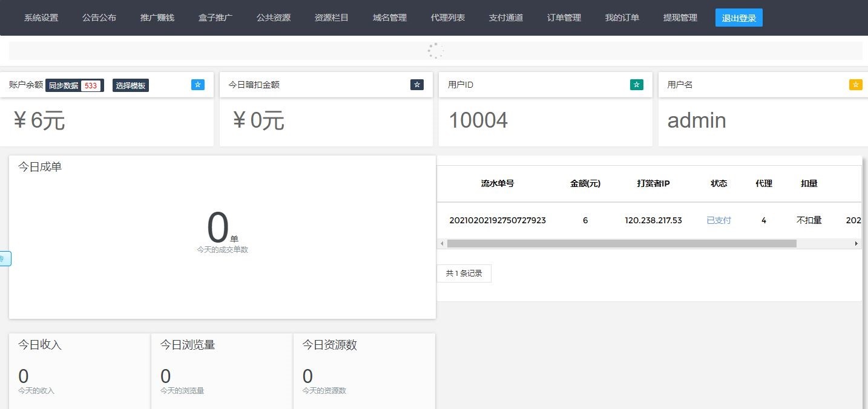Open the 公共资源 menu

273,18
